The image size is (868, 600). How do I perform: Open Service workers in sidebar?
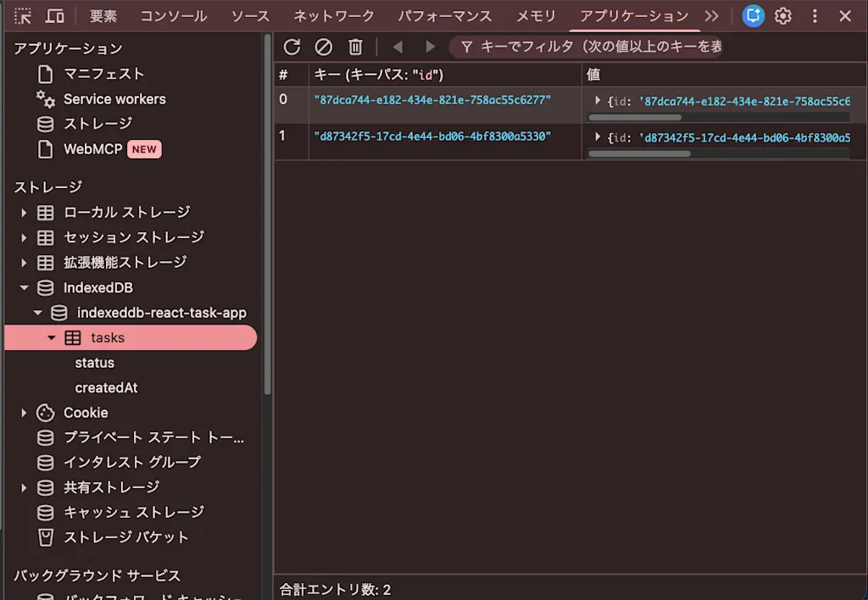coord(114,99)
